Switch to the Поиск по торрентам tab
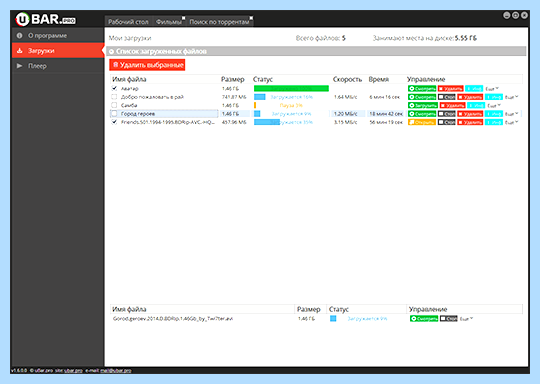540x384 pixels. pyautogui.click(x=219, y=22)
